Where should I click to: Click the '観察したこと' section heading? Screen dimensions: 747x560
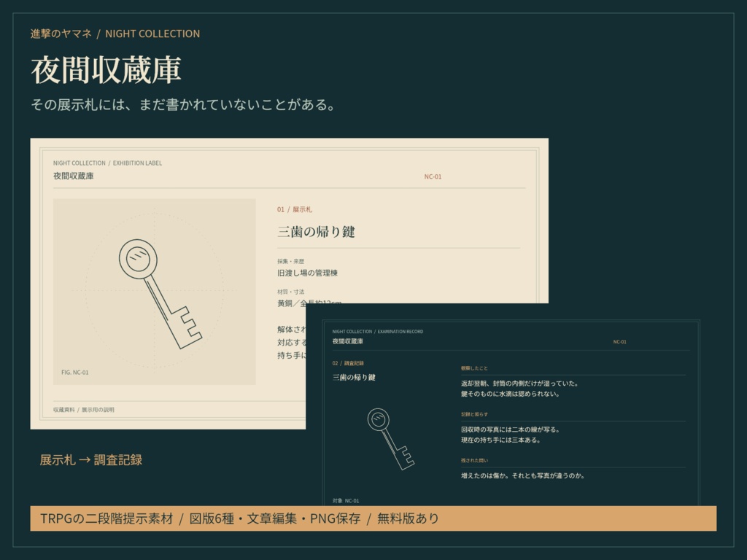pos(474,368)
